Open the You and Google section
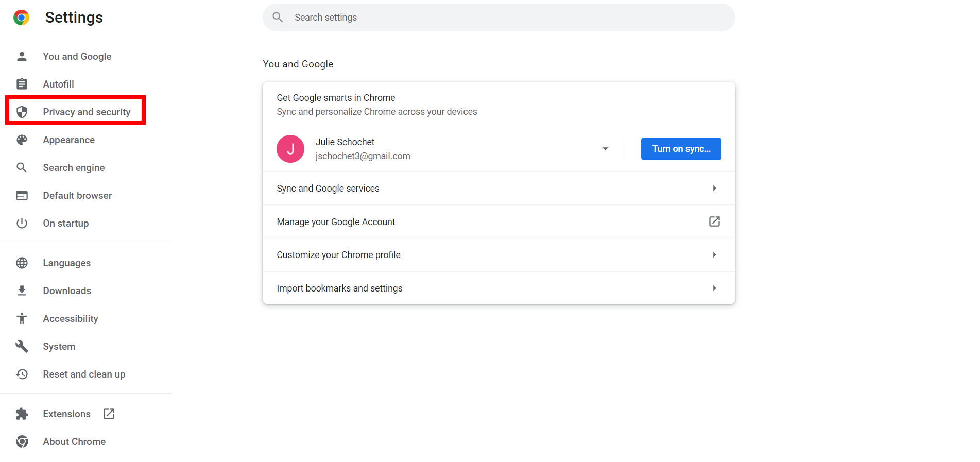 coord(77,56)
